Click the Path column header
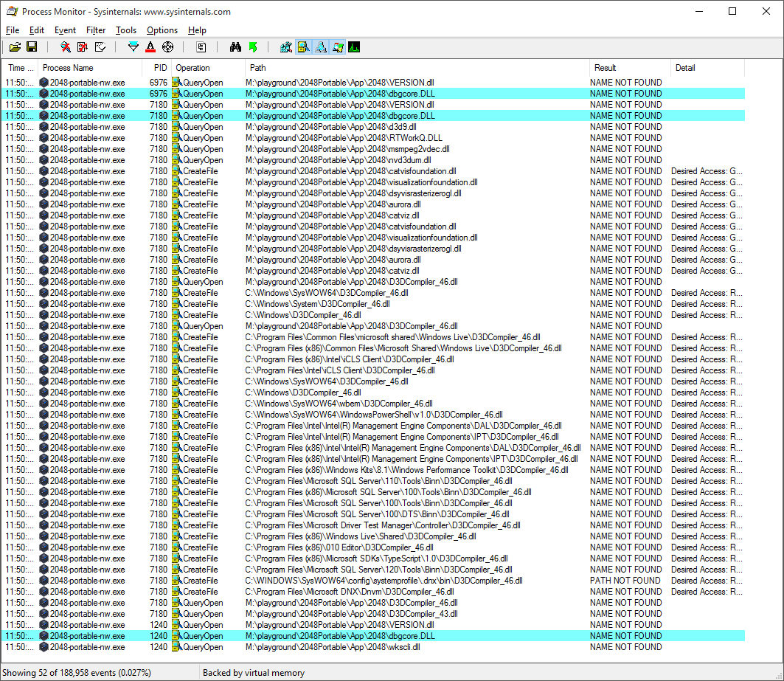 pos(417,68)
